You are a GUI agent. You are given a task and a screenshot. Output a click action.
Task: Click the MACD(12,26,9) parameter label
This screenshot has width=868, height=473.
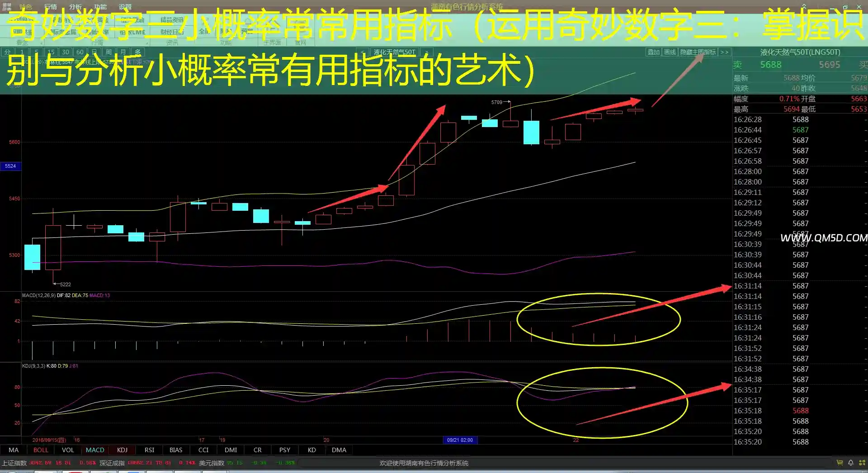(x=39, y=295)
